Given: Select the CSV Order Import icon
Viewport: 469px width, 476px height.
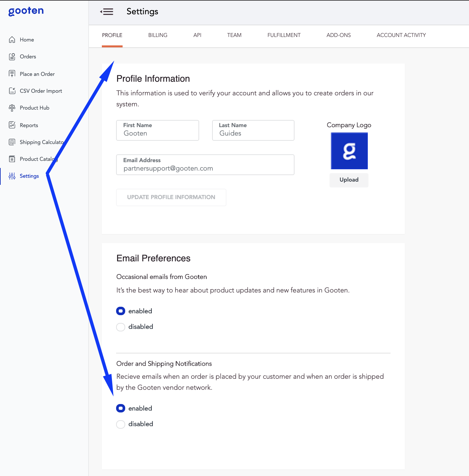Looking at the screenshot, I should point(12,91).
